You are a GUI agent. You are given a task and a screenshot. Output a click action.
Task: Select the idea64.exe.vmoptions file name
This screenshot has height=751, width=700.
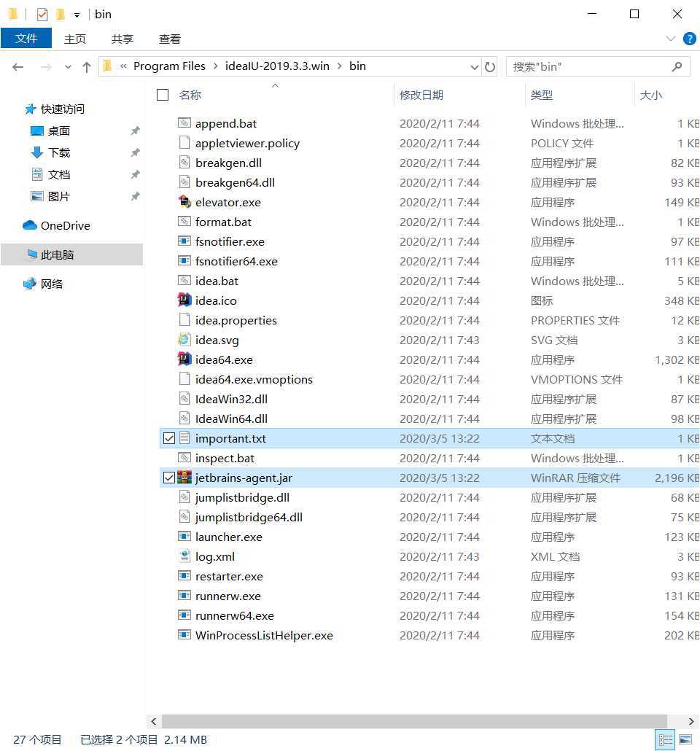tap(254, 379)
